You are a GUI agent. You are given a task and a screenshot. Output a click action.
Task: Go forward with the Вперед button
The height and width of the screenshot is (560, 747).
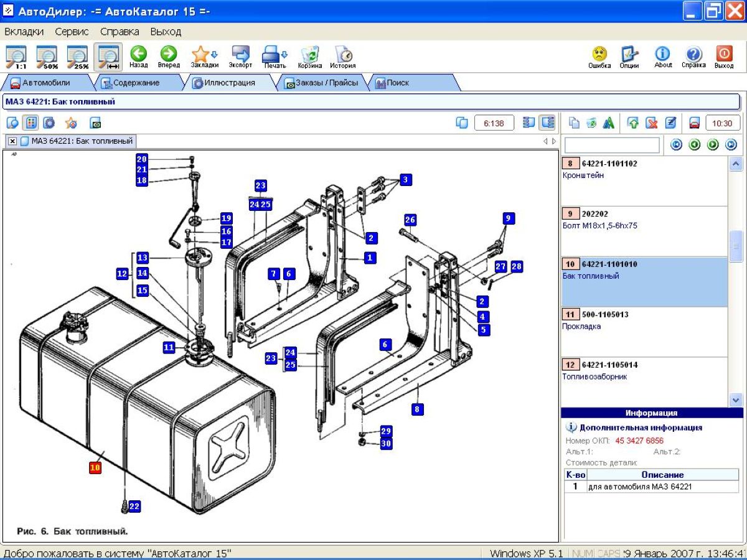click(x=169, y=57)
